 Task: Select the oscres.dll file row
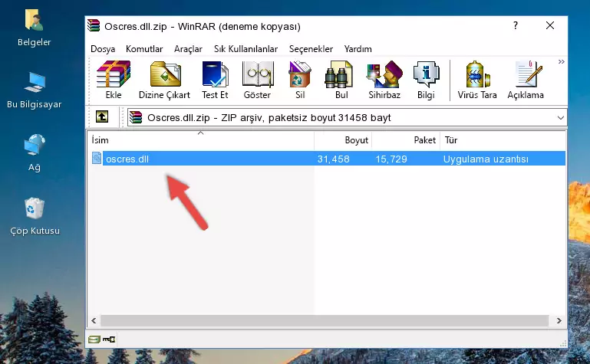[x=328, y=159]
